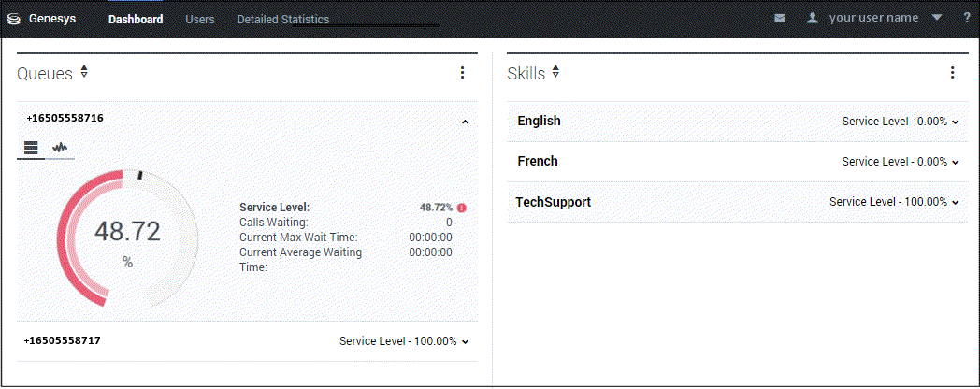Click the Skills sort arrows icon
The width and height of the screenshot is (980, 389).
tap(556, 72)
